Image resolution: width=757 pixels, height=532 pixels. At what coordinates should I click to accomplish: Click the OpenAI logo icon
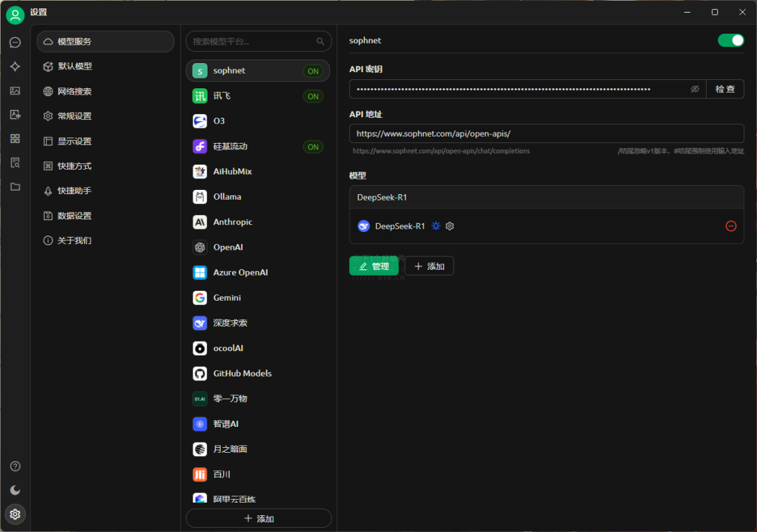[x=200, y=247]
